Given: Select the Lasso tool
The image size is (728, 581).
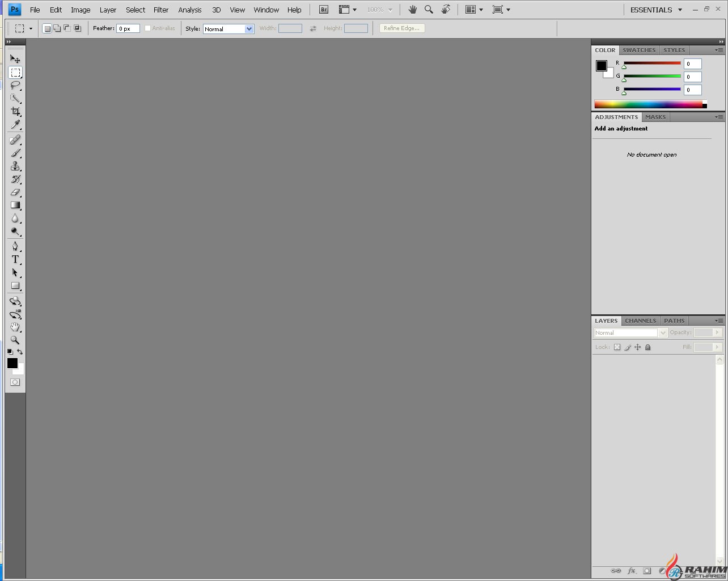Looking at the screenshot, I should [x=15, y=86].
